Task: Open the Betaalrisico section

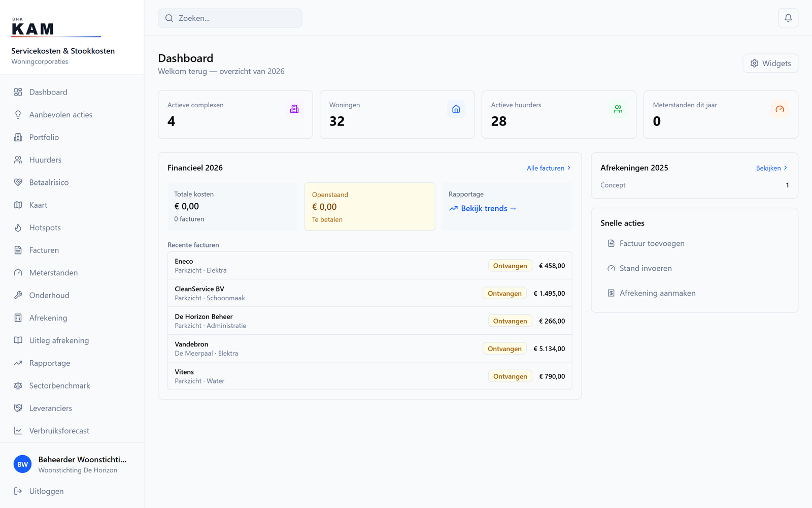Action: point(72,182)
